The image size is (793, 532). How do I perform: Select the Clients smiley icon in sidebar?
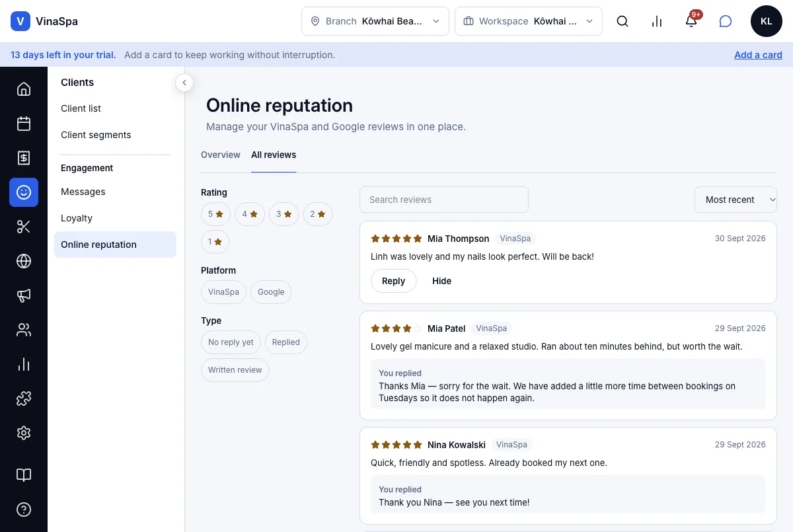[24, 192]
